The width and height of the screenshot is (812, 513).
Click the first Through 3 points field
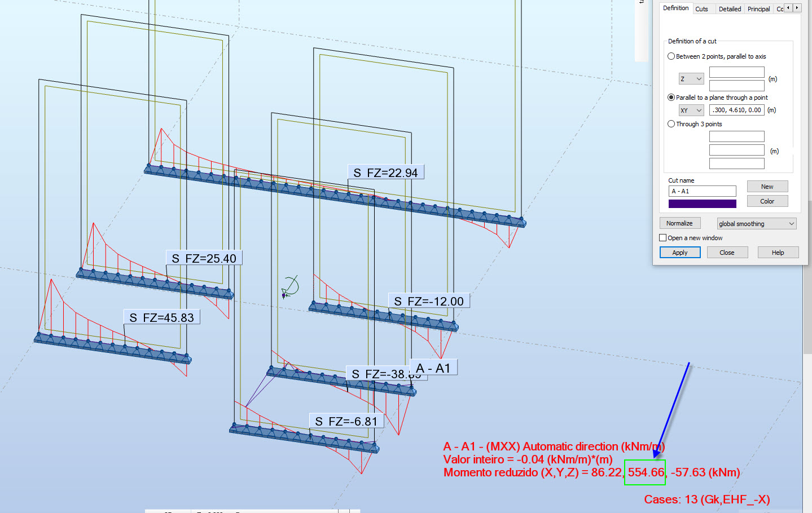tap(736, 136)
